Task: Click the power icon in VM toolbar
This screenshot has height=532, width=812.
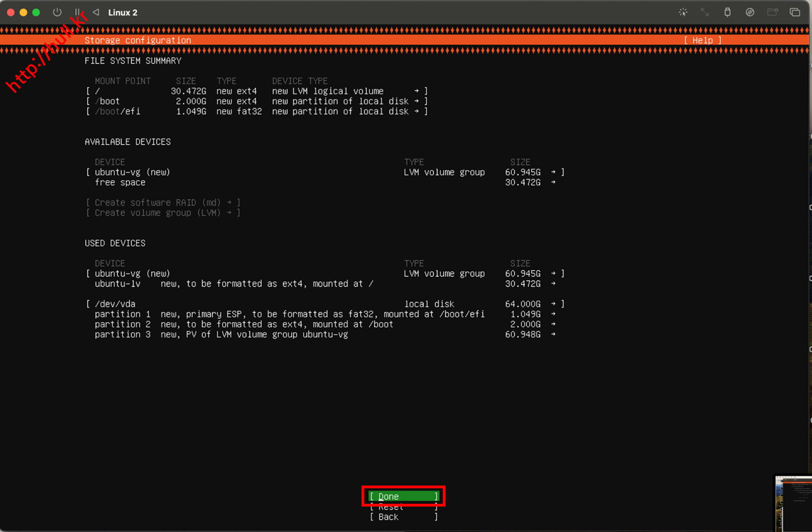Action: tap(57, 12)
